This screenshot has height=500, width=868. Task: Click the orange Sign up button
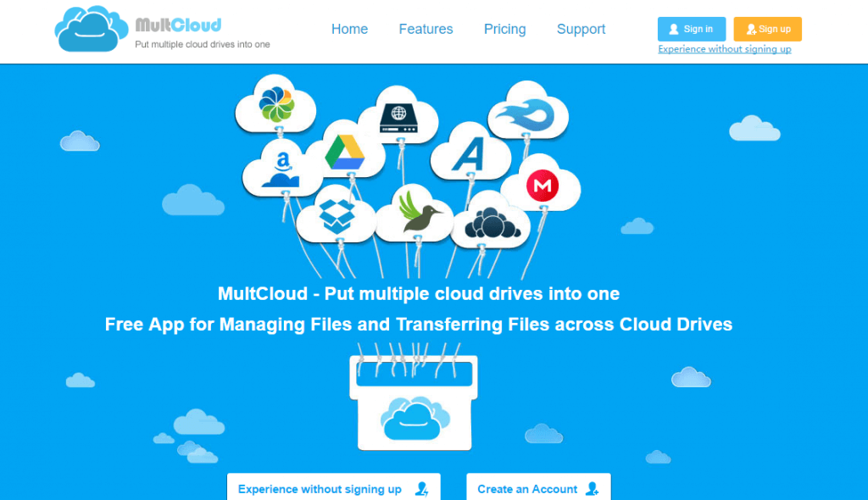coord(768,30)
